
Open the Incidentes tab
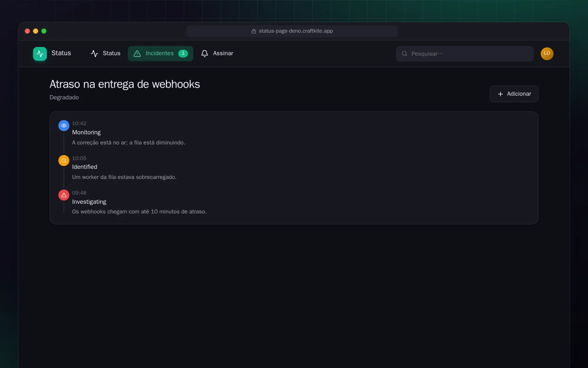160,53
